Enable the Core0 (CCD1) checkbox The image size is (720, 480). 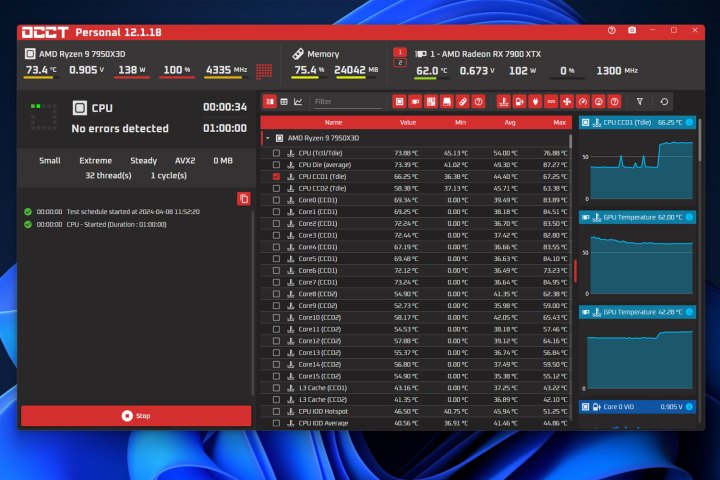pos(276,200)
